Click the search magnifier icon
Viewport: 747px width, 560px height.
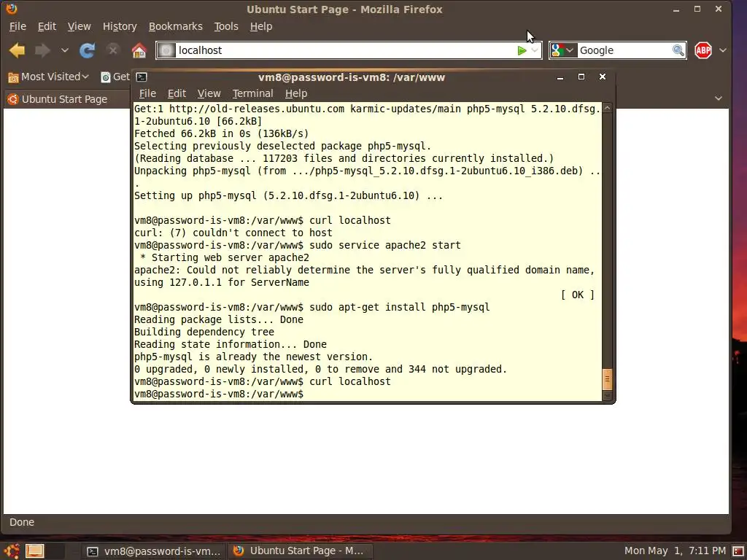(678, 50)
